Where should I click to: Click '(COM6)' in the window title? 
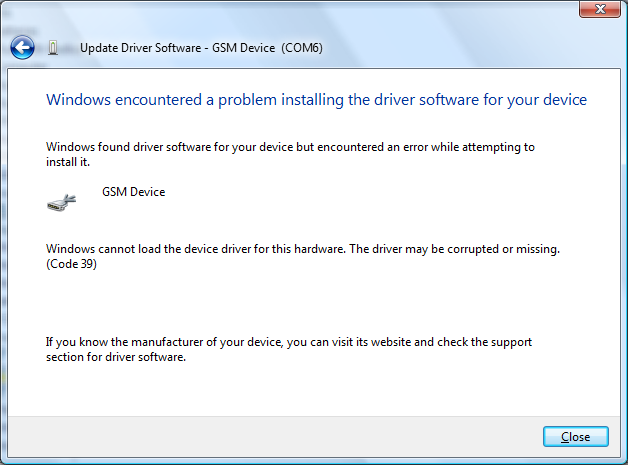tap(301, 48)
